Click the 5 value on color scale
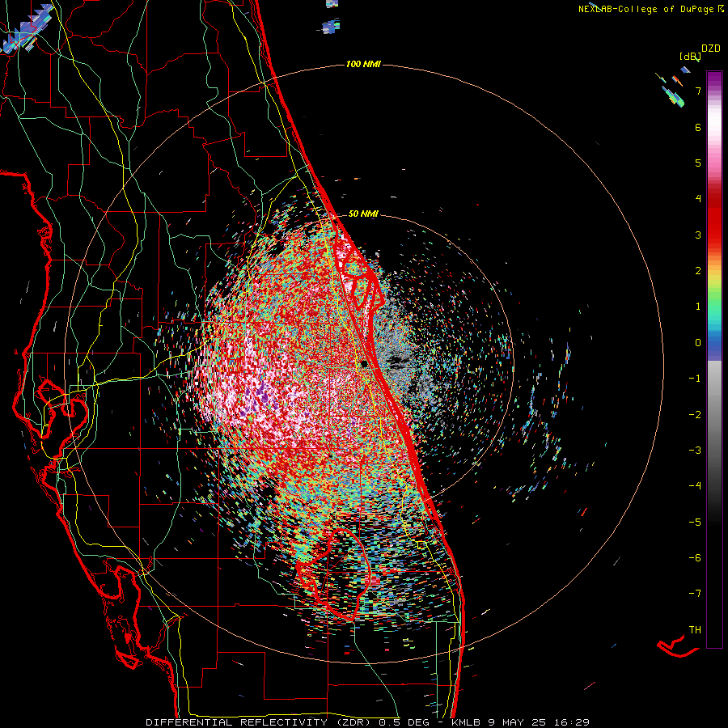Viewport: 728px width, 728px height. 698,163
